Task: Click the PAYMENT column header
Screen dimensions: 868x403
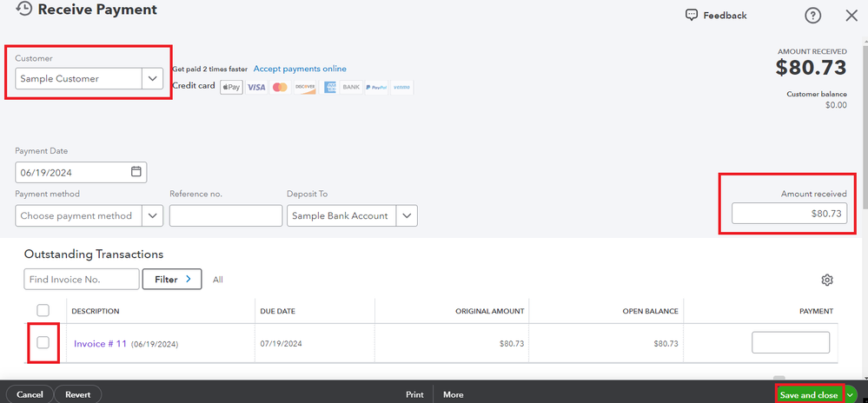Action: pos(816,311)
